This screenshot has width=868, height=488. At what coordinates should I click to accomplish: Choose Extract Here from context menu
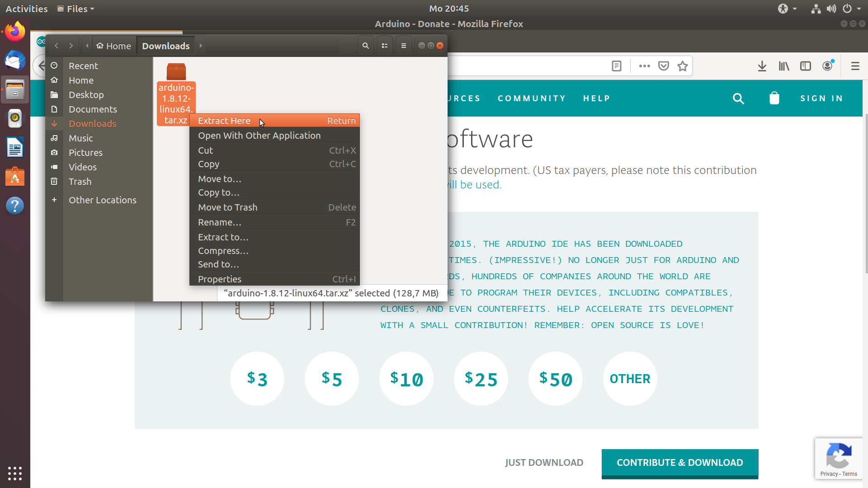[275, 121]
